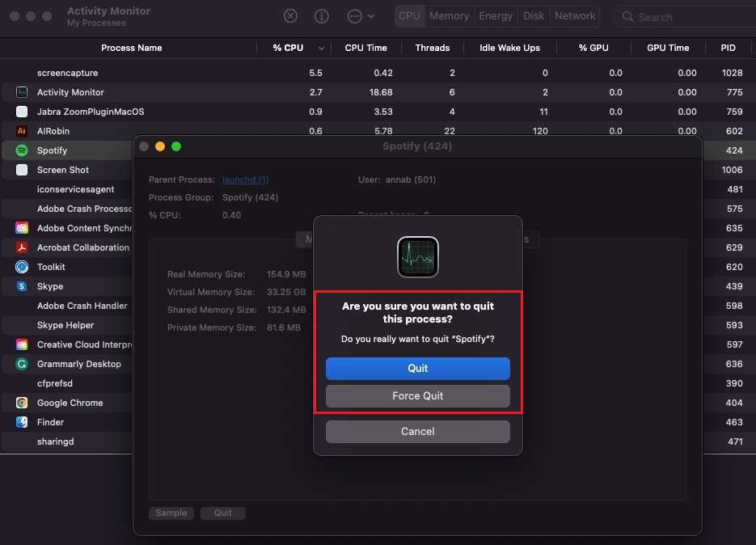
Task: Open the launchd (1) parent process link
Action: pos(245,180)
